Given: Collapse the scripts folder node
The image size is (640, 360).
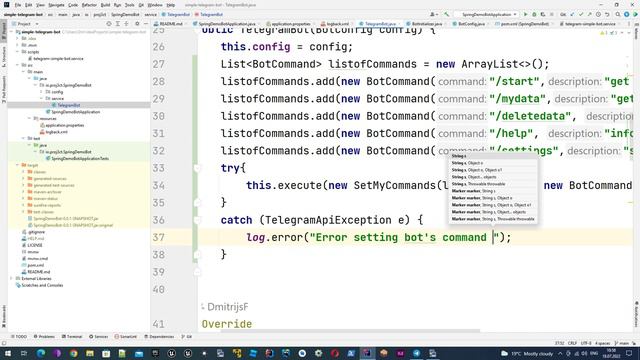Looking at the screenshot, I should pos(18,52).
